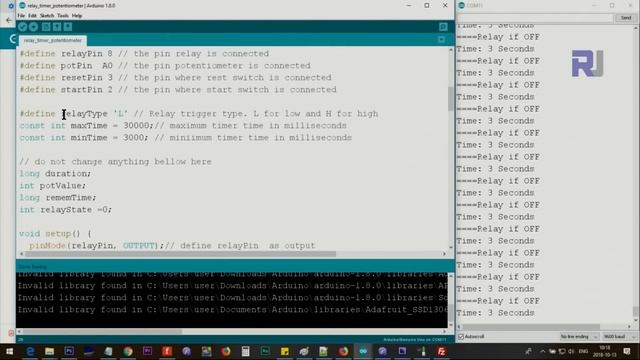Open the Help menu
Image resolution: width=640 pixels, height=360 pixels.
(x=77, y=16)
